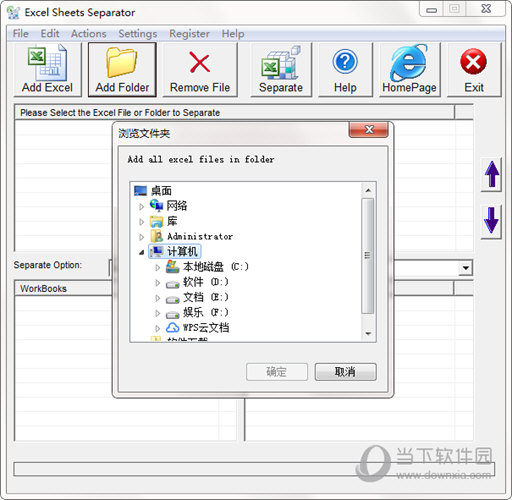Click the 文档 (E:) drive icon
This screenshot has width=512, height=500.
[x=172, y=299]
